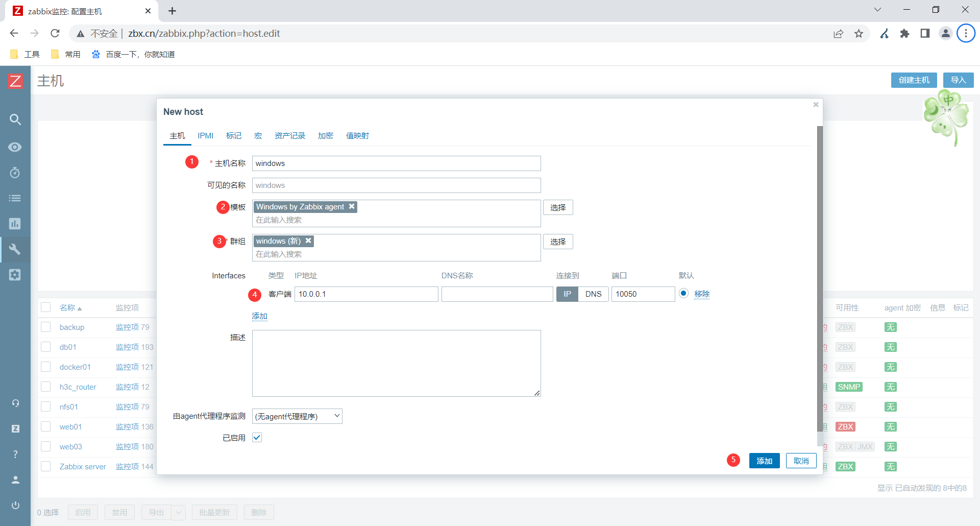This screenshot has width=980, height=526.
Task: Click the 可见的名称 input field
Action: coord(397,185)
